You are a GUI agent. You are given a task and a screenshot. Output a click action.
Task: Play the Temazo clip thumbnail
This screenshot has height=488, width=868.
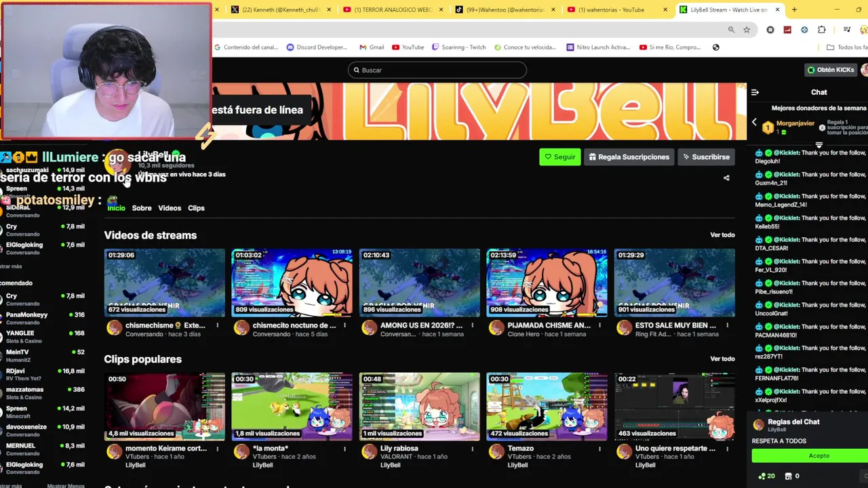coord(547,407)
